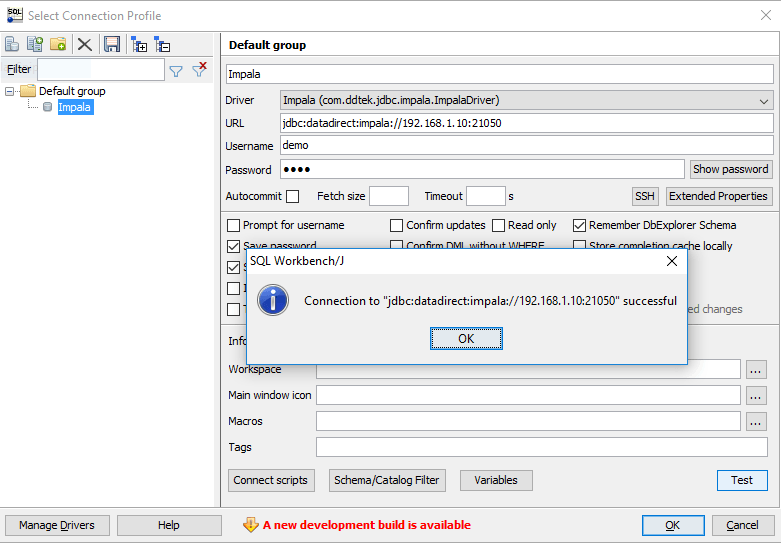Add a new profile group folder icon

pos(58,45)
